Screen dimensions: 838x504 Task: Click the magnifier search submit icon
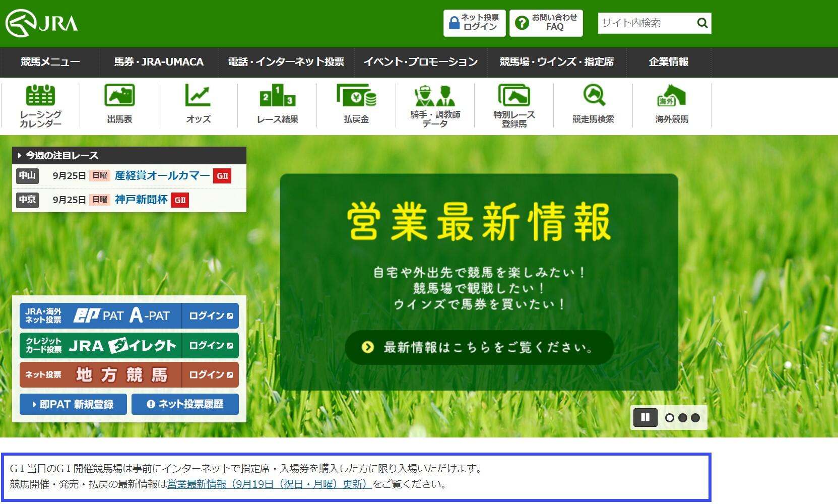pyautogui.click(x=702, y=23)
